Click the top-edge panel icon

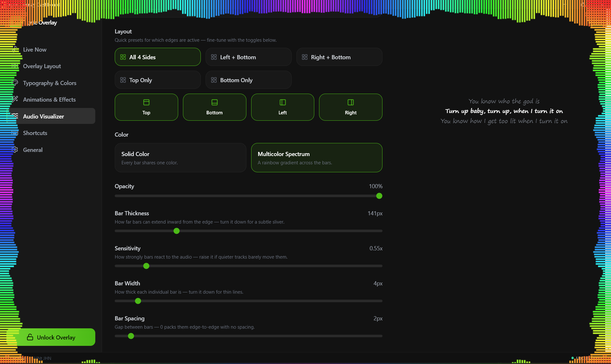[x=146, y=102]
